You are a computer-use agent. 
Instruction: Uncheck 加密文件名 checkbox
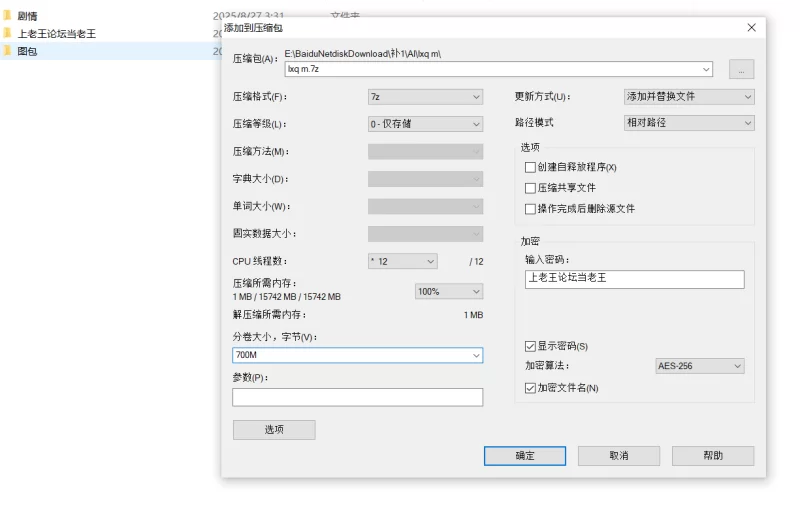(530, 388)
